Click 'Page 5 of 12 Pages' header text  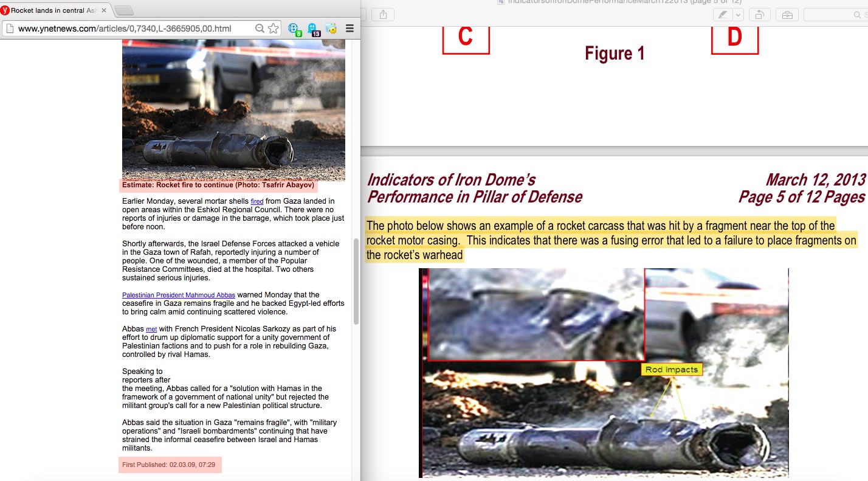[801, 197]
